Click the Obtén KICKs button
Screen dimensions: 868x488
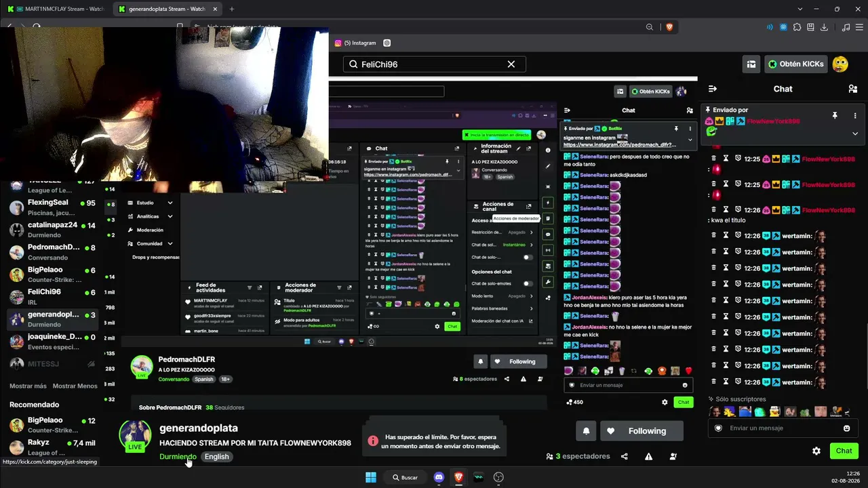(795, 64)
